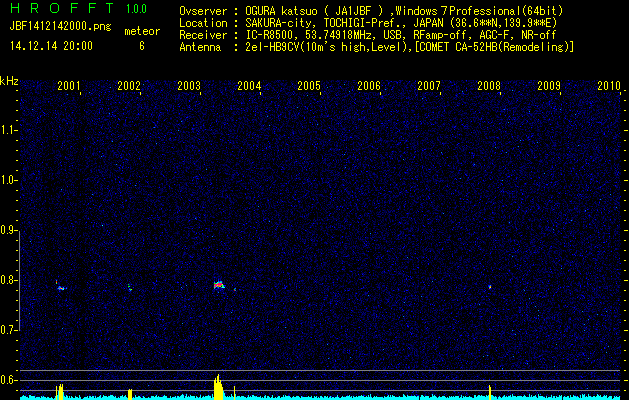Click the 2009 time marker
This screenshot has height=400, width=629.
pyautogui.click(x=549, y=85)
